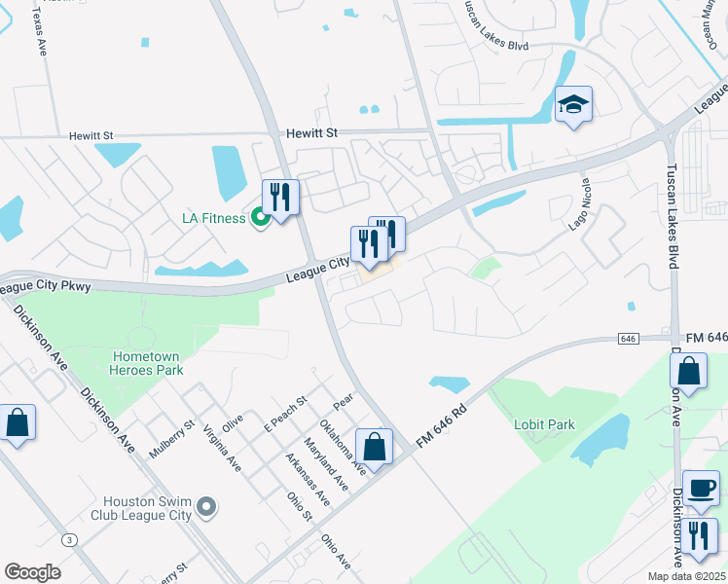Click the route 3 highway shield
Screen dimensions: 728x584
point(70,540)
